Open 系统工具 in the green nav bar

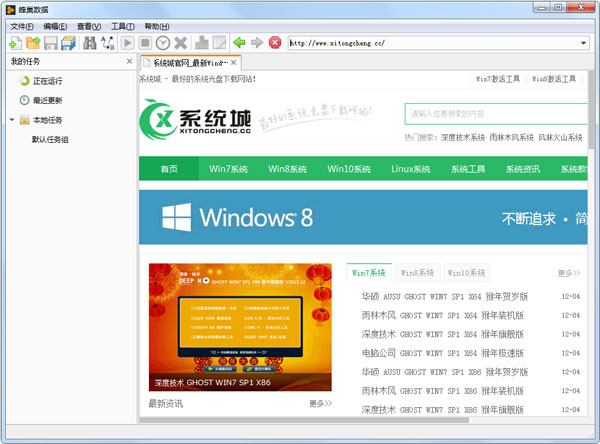pos(468,169)
